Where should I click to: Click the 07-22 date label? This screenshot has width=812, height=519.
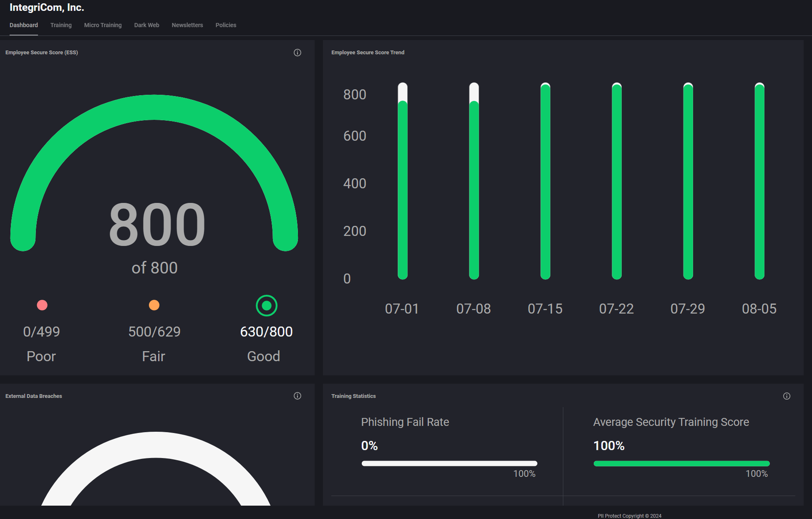(x=617, y=309)
